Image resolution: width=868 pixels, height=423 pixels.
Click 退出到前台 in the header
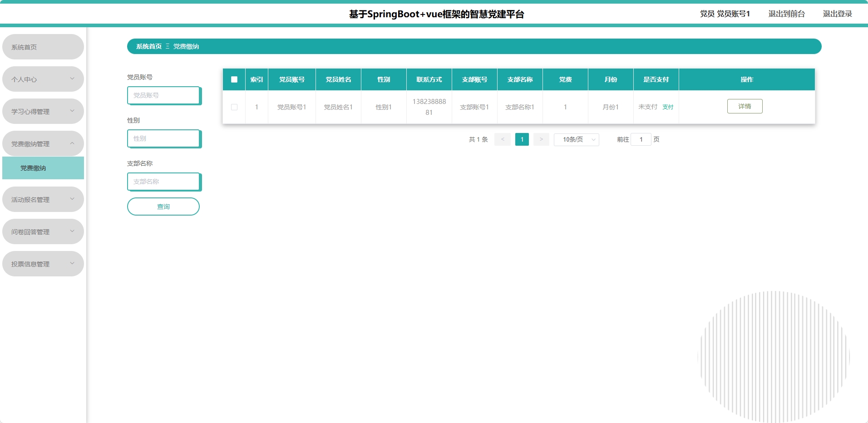pyautogui.click(x=786, y=14)
